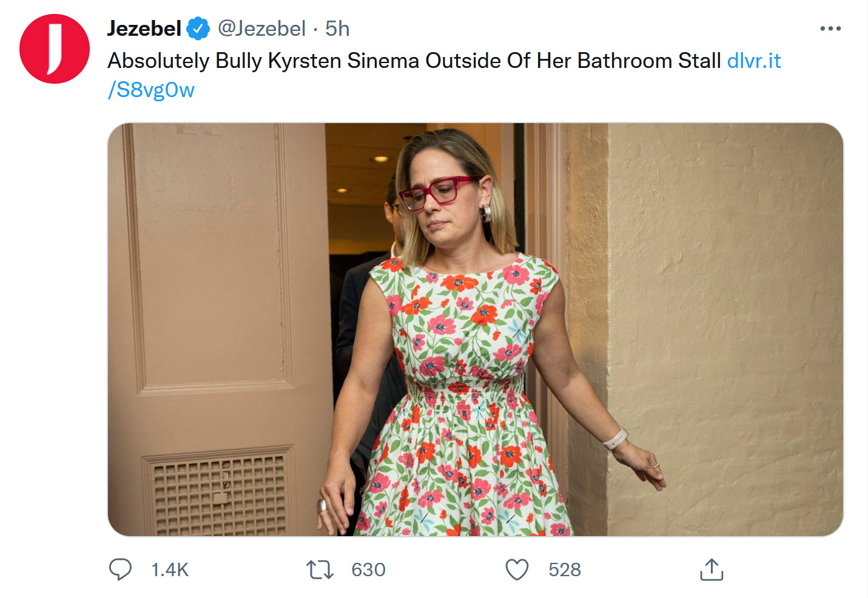Follow the dlvr.it link

753,61
